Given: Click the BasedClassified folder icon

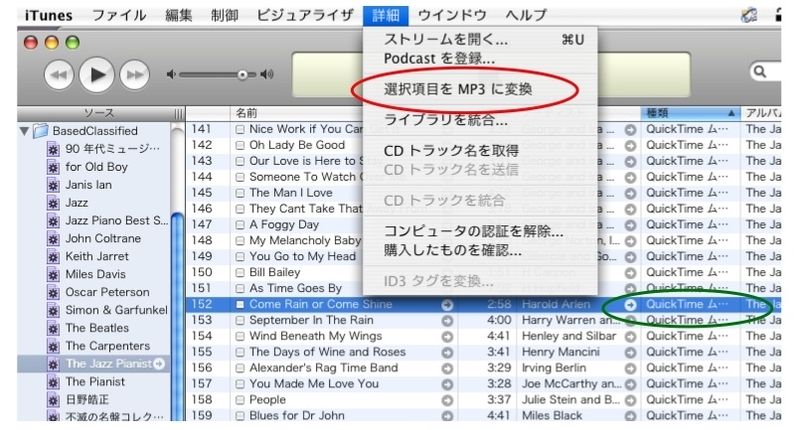Looking at the screenshot, I should (x=40, y=131).
